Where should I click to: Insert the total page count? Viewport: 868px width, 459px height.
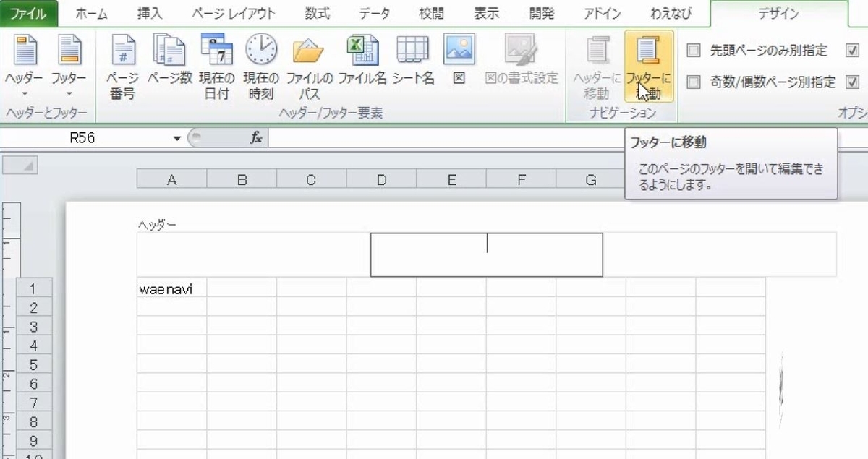169,61
